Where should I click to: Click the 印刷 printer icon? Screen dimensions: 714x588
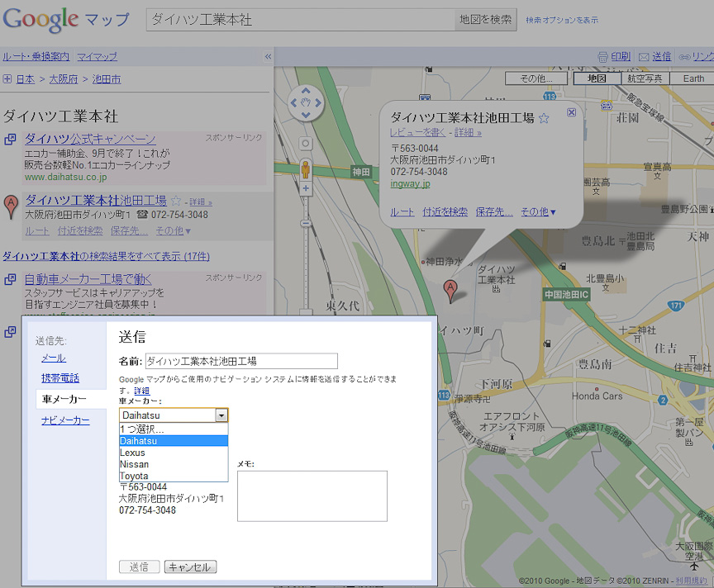[x=605, y=56]
